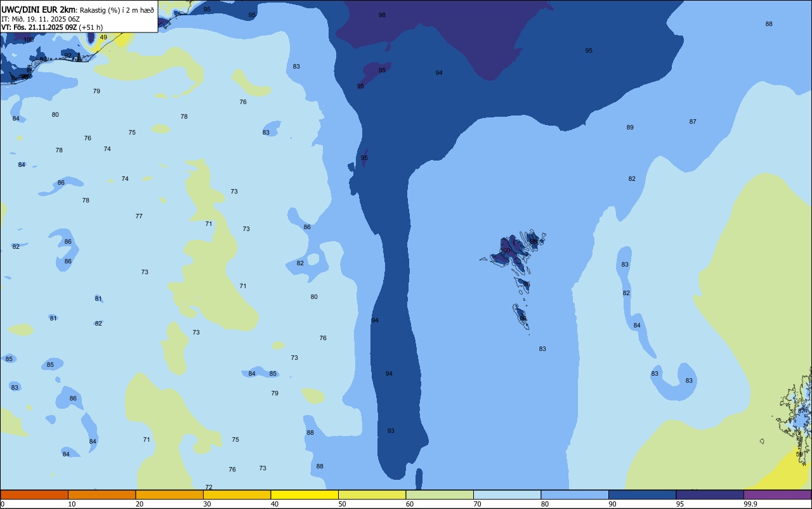
Task: Click the "(+51 h)" forecast offset text
Action: tap(91, 27)
